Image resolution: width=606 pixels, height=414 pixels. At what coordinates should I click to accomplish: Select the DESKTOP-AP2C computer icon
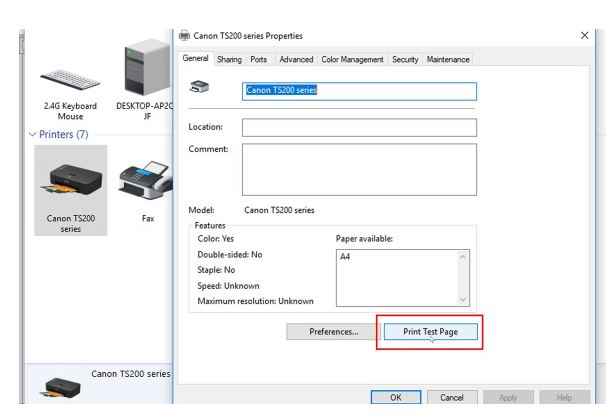click(x=147, y=67)
